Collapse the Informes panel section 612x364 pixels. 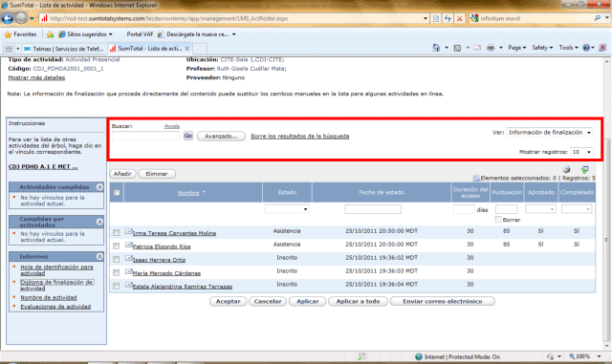[x=99, y=257]
